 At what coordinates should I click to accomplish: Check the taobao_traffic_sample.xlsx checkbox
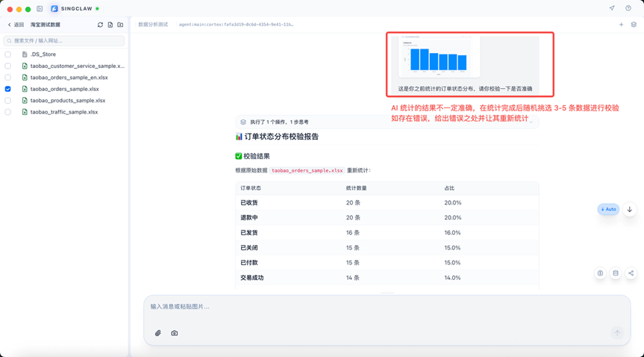8,112
